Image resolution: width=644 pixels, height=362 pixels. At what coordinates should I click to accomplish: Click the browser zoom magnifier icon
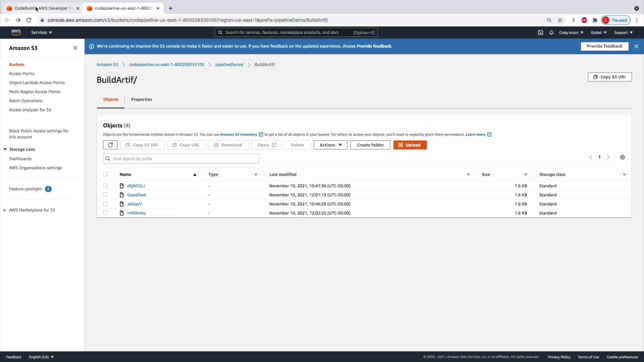point(549,20)
